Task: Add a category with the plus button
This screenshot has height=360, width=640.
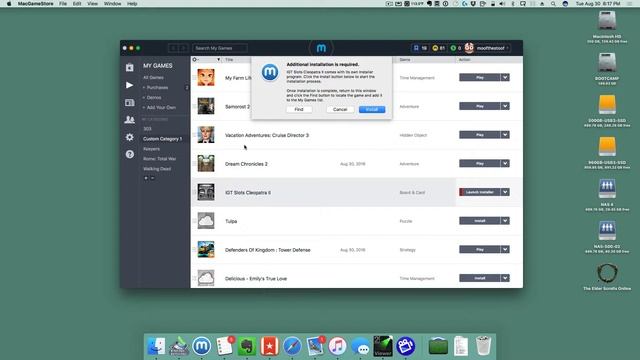Action: pyautogui.click(x=146, y=178)
